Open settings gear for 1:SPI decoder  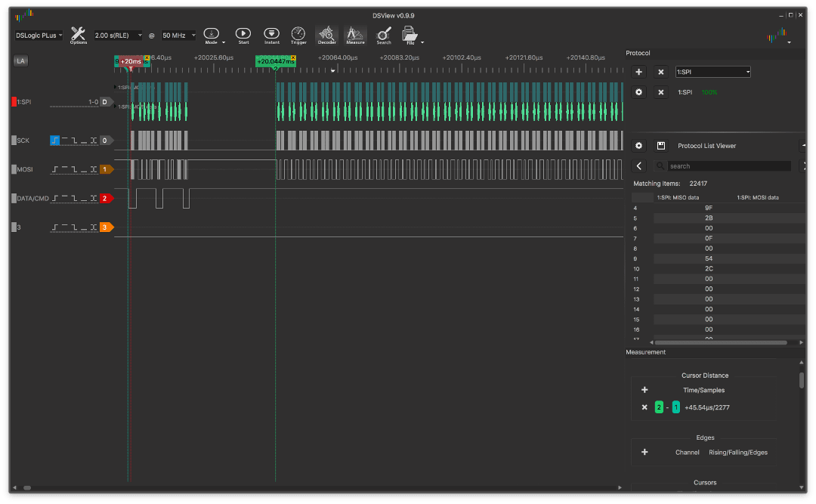coord(638,92)
